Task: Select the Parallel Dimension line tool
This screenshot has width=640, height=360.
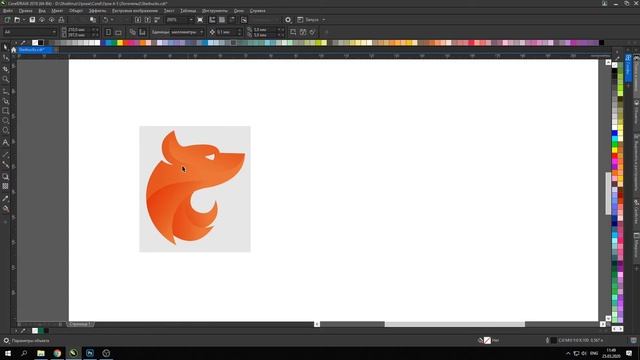Action: coord(5,155)
